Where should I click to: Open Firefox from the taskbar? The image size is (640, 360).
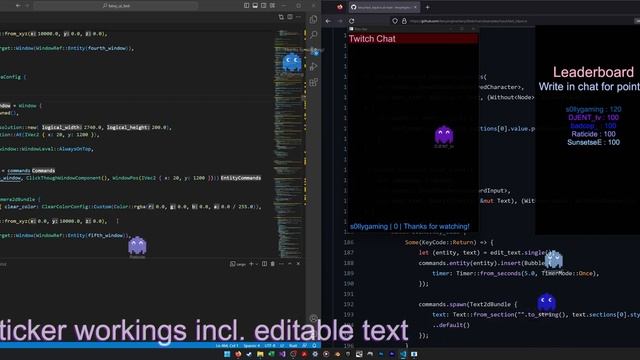238,354
